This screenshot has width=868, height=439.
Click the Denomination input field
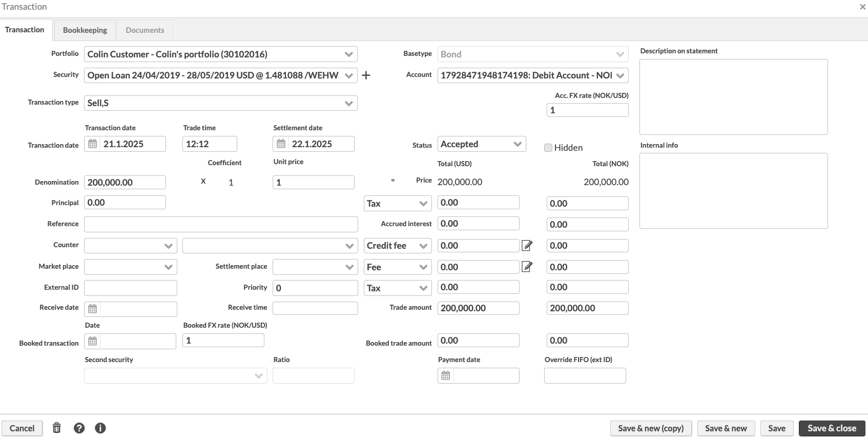[x=125, y=182]
